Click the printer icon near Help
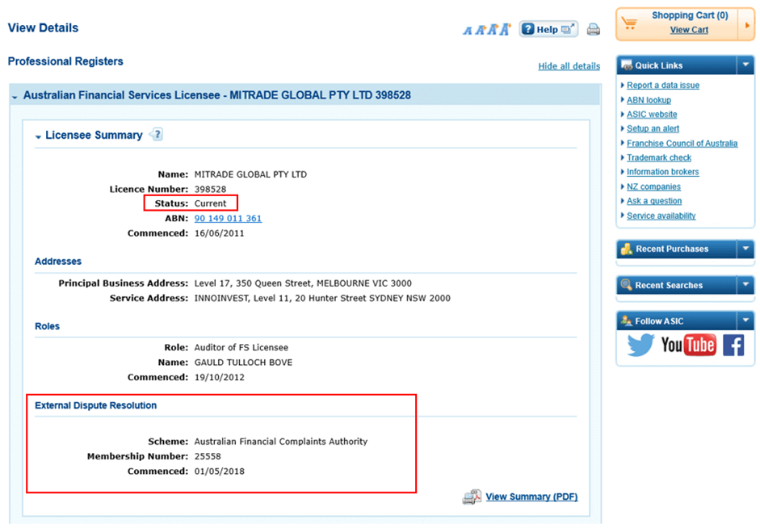 [594, 30]
